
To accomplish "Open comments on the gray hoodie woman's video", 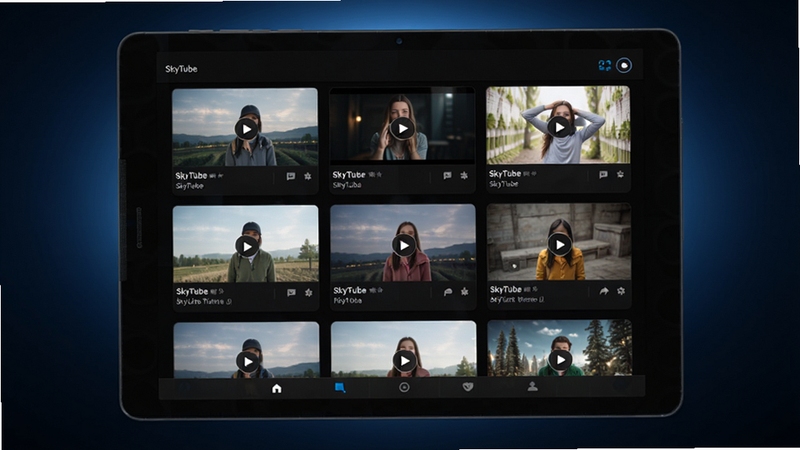I will tap(290, 177).
